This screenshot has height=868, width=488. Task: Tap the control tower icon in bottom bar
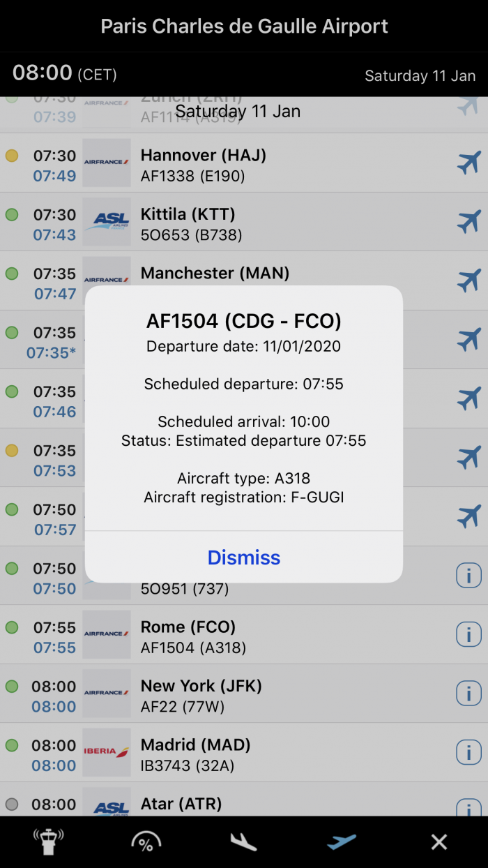(48, 841)
